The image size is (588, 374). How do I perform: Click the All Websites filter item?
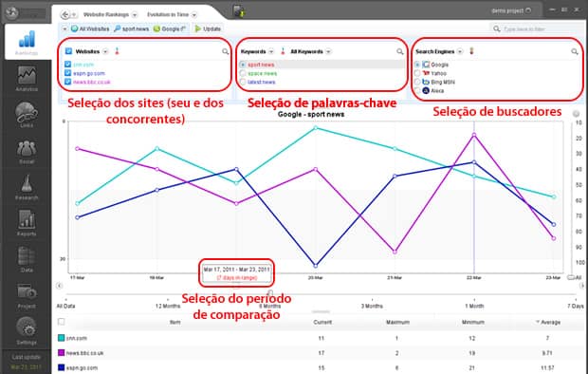pyautogui.click(x=90, y=28)
